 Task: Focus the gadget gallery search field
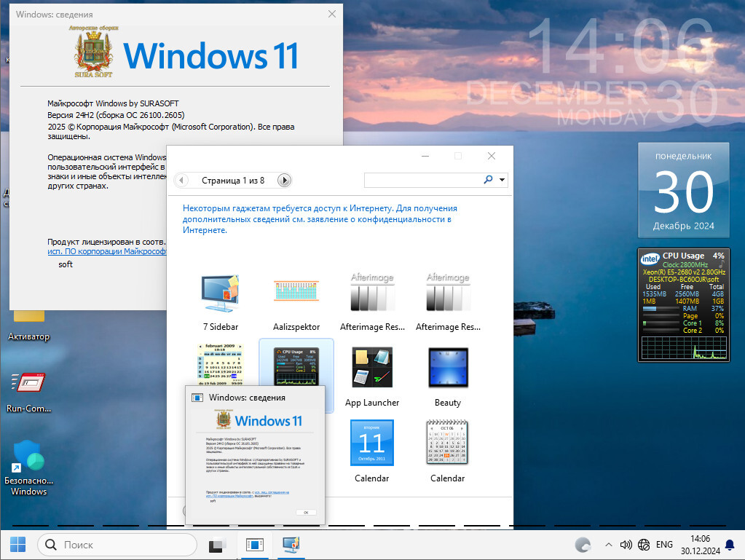[x=423, y=180]
